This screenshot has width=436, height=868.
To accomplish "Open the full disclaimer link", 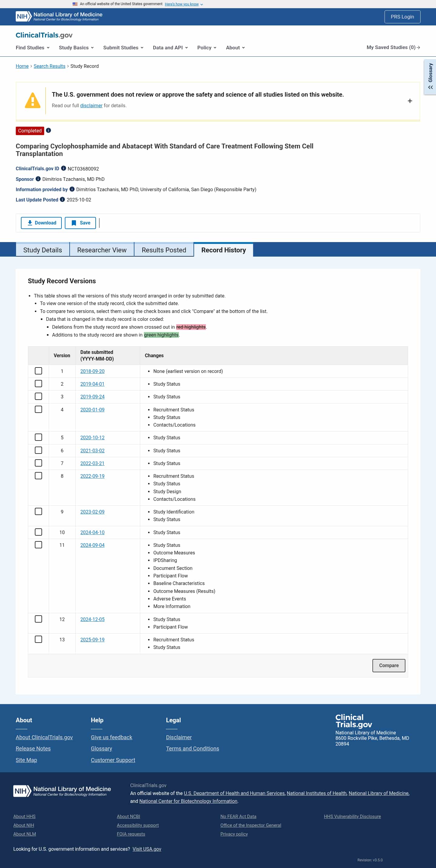I will coord(91,105).
